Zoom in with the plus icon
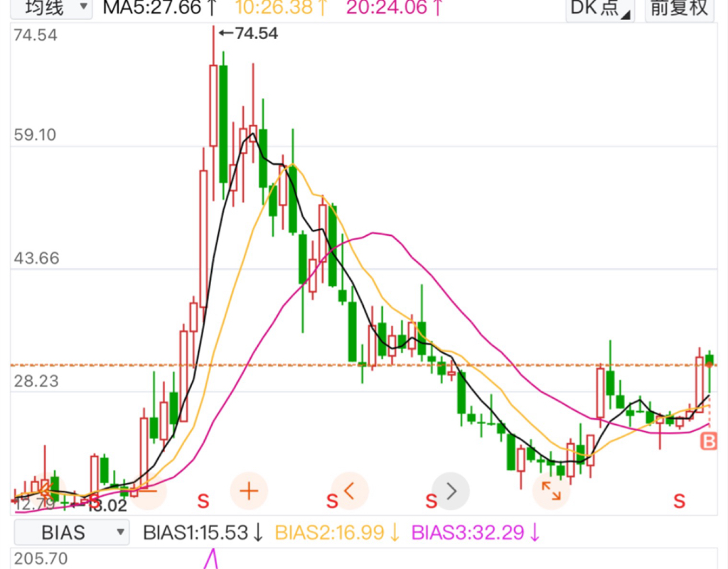 tap(249, 491)
